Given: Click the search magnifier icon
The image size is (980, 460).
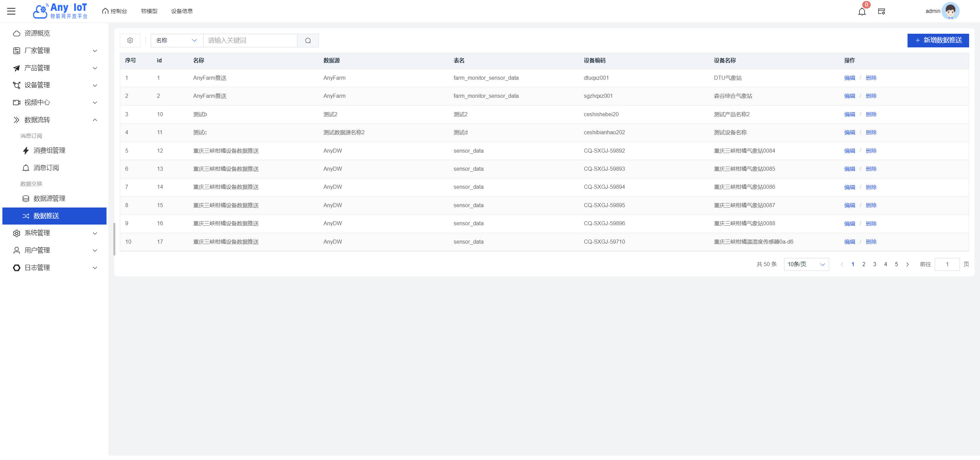Looking at the screenshot, I should click(308, 40).
